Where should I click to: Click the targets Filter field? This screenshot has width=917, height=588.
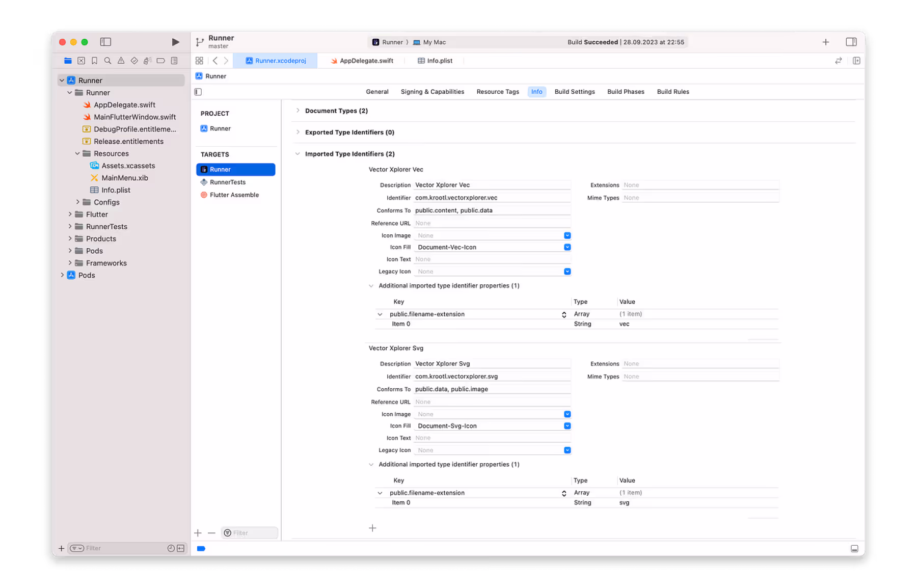click(x=250, y=533)
